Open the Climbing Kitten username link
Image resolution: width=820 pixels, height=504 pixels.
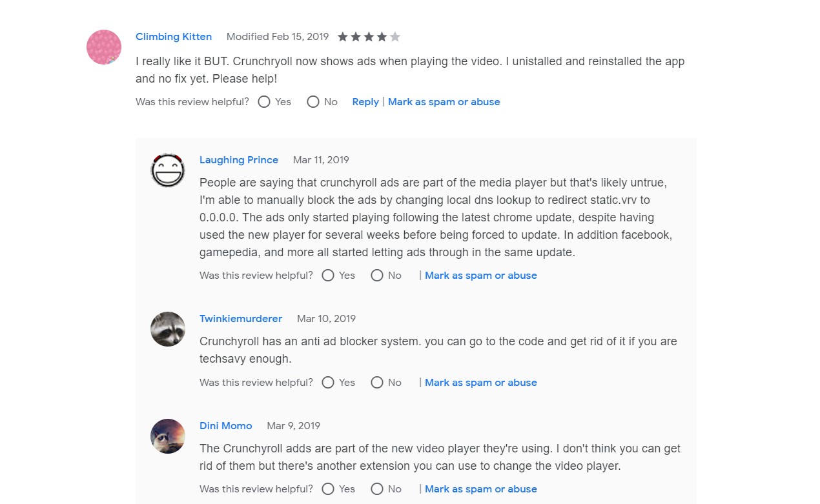(174, 37)
